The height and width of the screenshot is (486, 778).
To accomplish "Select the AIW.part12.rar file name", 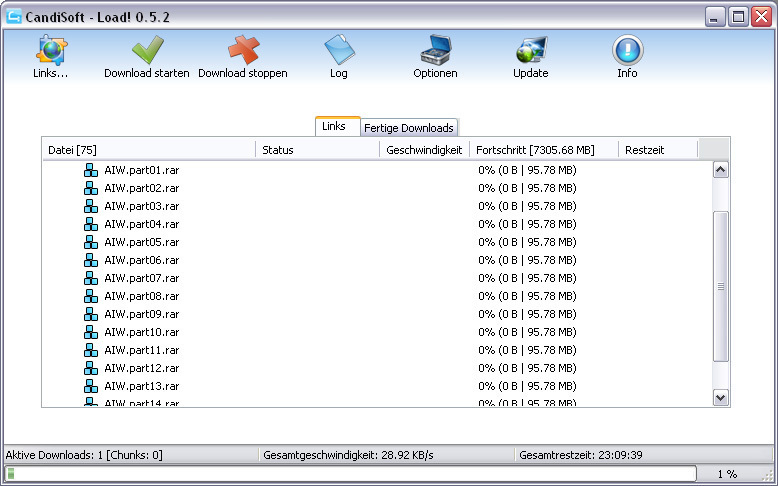I will click(x=141, y=368).
